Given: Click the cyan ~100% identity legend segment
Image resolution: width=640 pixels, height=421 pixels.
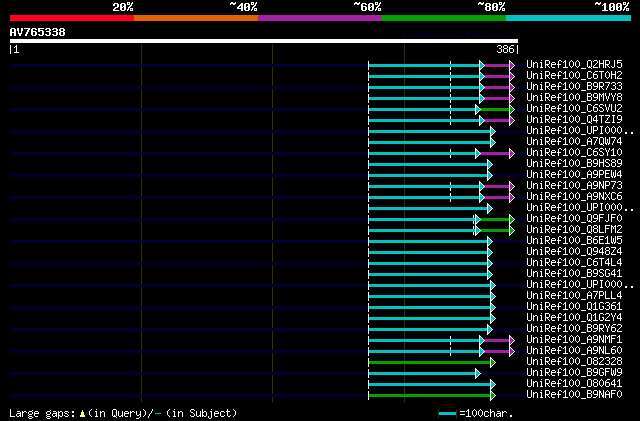Looking at the screenshot, I should click(x=569, y=18).
